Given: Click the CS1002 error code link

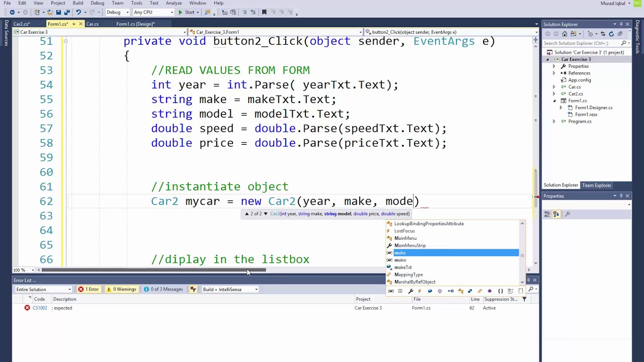Looking at the screenshot, I should 40,308.
